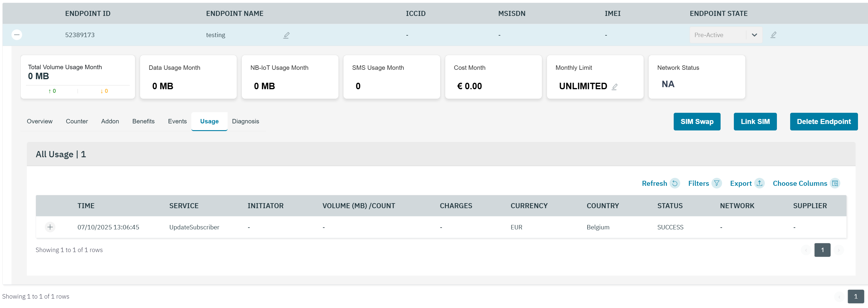The height and width of the screenshot is (308, 868).
Task: Select page 1 in usage table pagination
Action: (x=822, y=250)
